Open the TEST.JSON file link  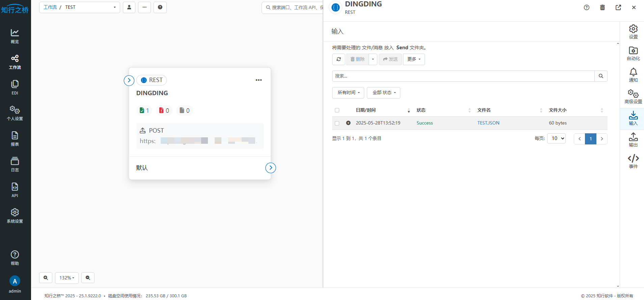488,123
